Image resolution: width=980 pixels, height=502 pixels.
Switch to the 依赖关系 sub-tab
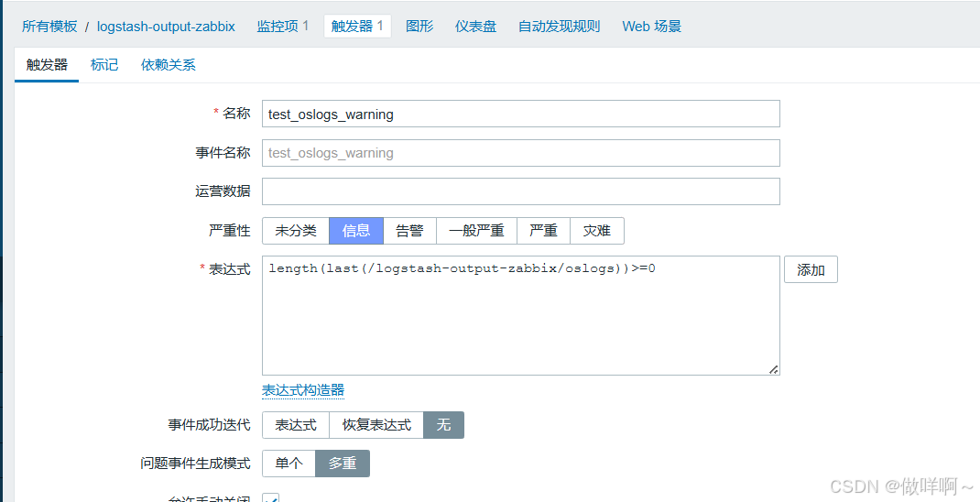(x=169, y=65)
